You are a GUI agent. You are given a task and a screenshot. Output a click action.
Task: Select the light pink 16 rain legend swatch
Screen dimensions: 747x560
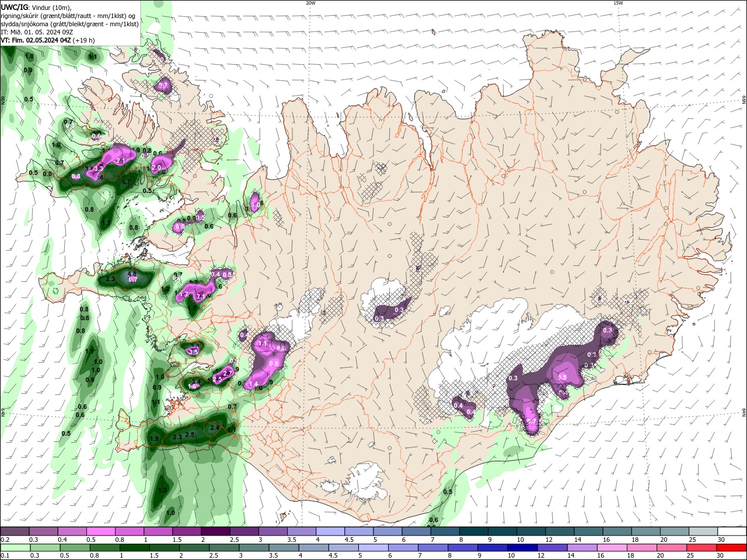pos(613,548)
